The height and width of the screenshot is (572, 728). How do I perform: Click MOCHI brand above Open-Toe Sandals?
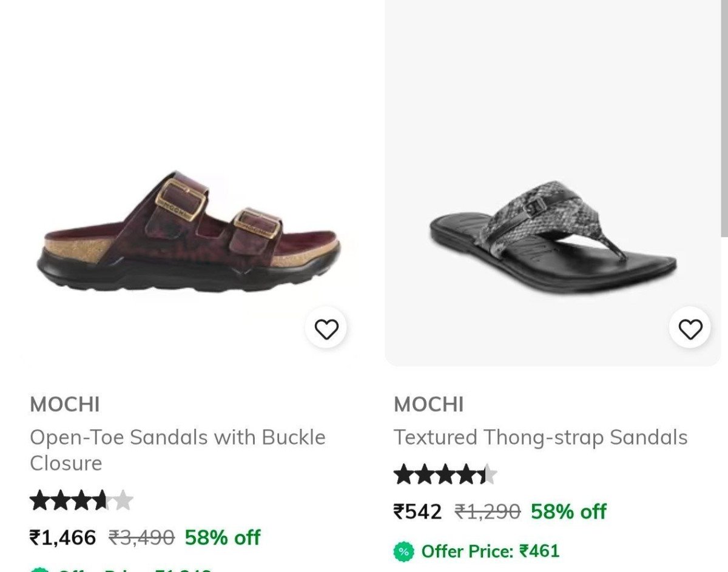65,405
